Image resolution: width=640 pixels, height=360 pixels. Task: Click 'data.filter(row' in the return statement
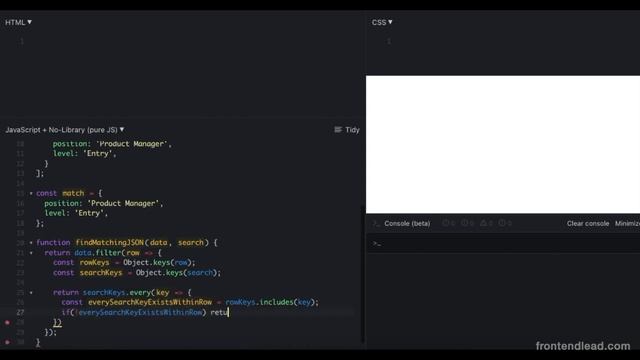click(107, 253)
